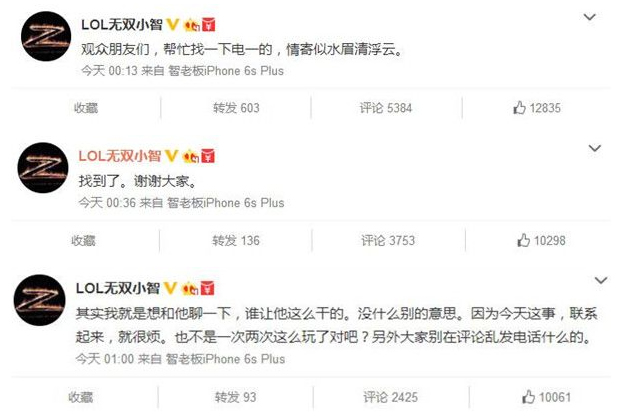The width and height of the screenshot is (638, 417).
Task: Open 评论 2425 on the last post
Action: coord(391,397)
